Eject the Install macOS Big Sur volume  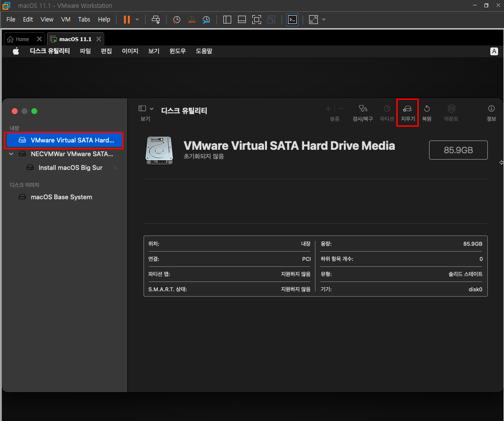[x=115, y=167]
